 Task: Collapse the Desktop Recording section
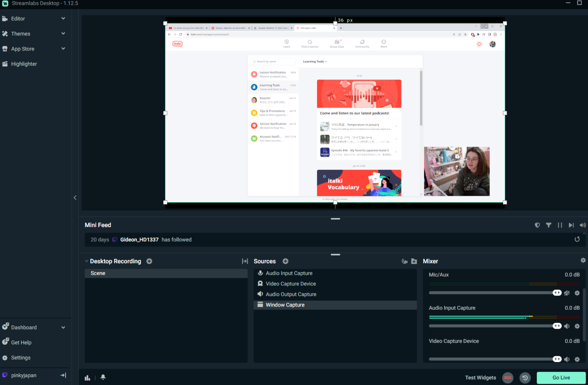click(86, 261)
